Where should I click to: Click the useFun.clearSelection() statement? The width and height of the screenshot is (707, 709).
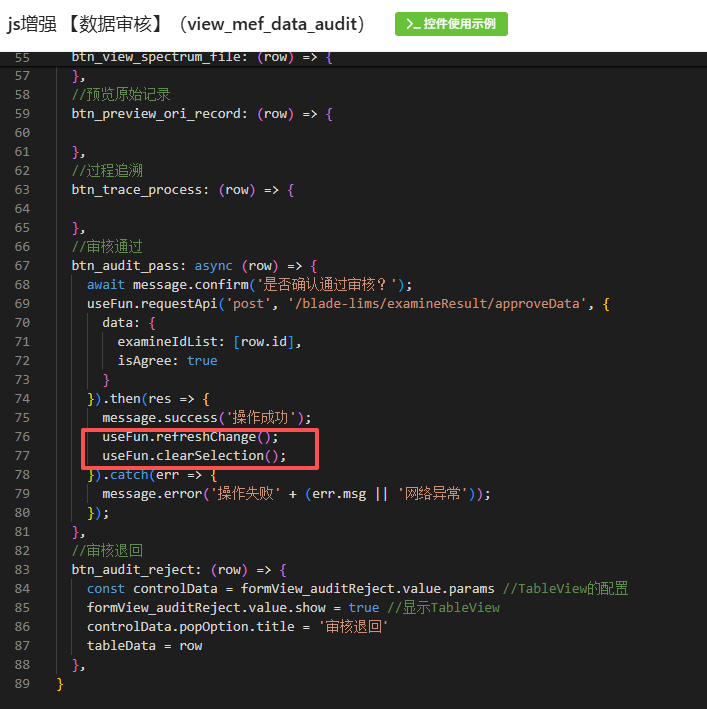194,456
